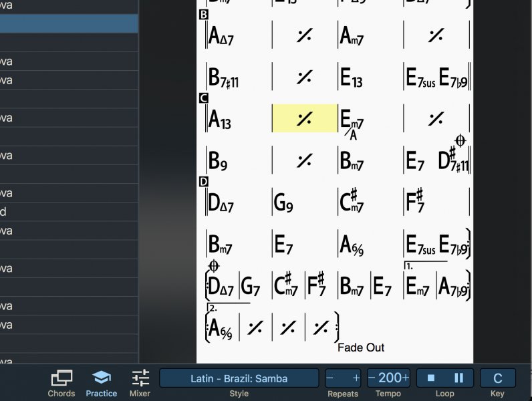Open the Latin - Brazil: Samba style selector
The width and height of the screenshot is (532, 401).
click(x=239, y=378)
